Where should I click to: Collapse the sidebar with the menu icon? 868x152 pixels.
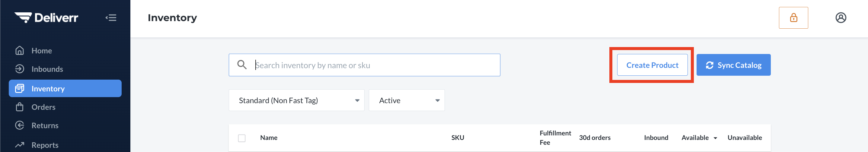pos(111,17)
